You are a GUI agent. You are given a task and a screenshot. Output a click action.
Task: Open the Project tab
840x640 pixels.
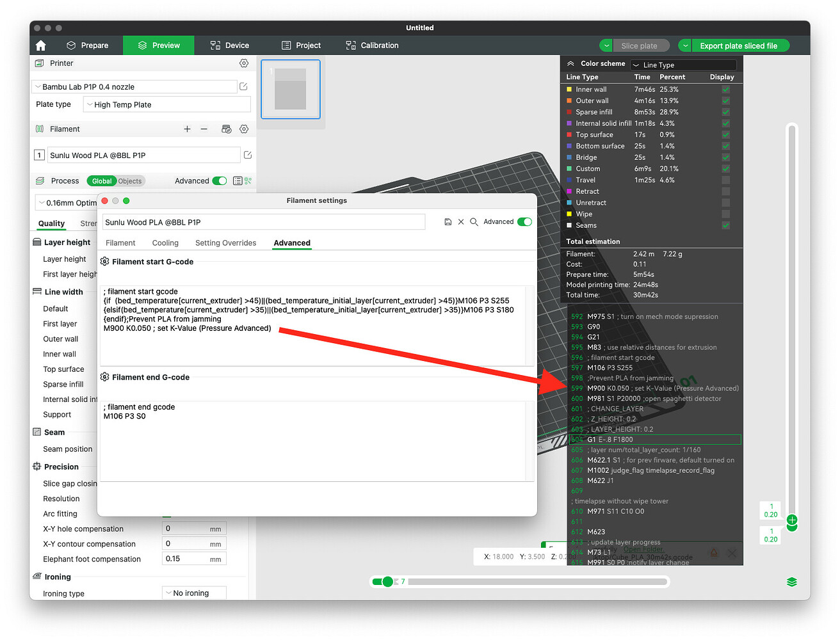pos(302,45)
